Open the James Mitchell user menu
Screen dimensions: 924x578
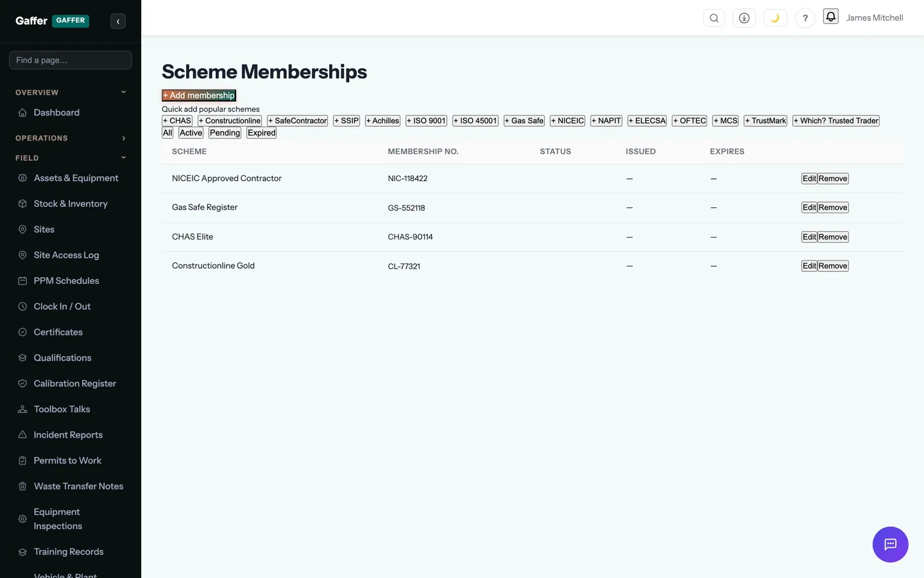click(x=875, y=18)
